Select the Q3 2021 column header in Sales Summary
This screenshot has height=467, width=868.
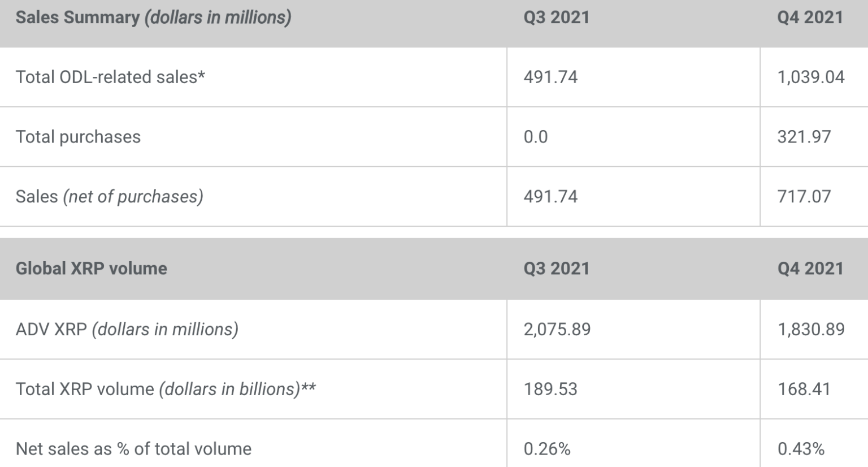pyautogui.click(x=556, y=18)
